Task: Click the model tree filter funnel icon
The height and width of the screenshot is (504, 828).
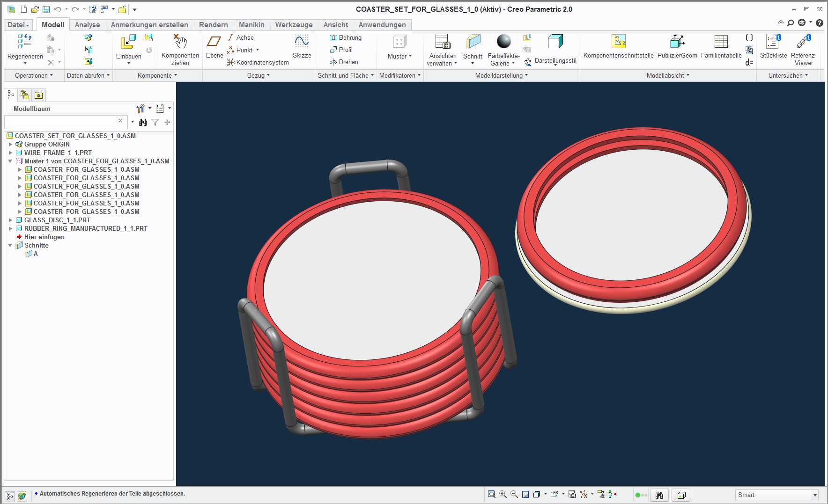Action: (x=155, y=122)
